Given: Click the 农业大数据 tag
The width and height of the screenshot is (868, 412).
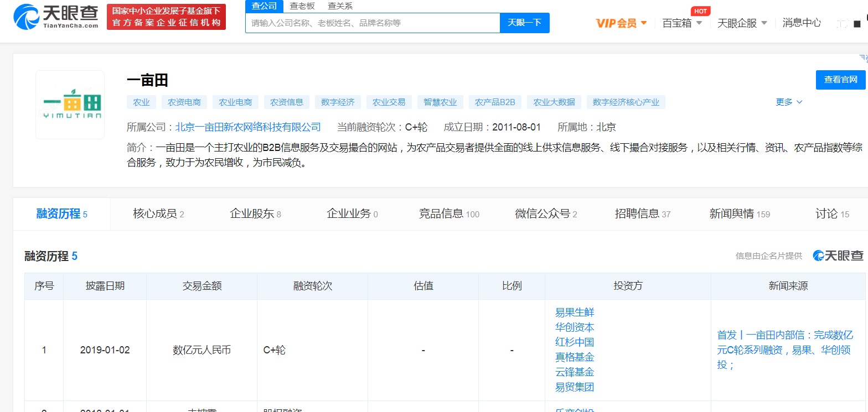Looking at the screenshot, I should (555, 102).
